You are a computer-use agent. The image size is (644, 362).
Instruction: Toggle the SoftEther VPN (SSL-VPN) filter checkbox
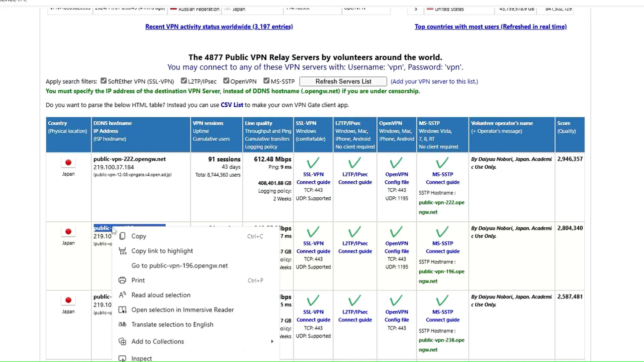[x=104, y=81]
